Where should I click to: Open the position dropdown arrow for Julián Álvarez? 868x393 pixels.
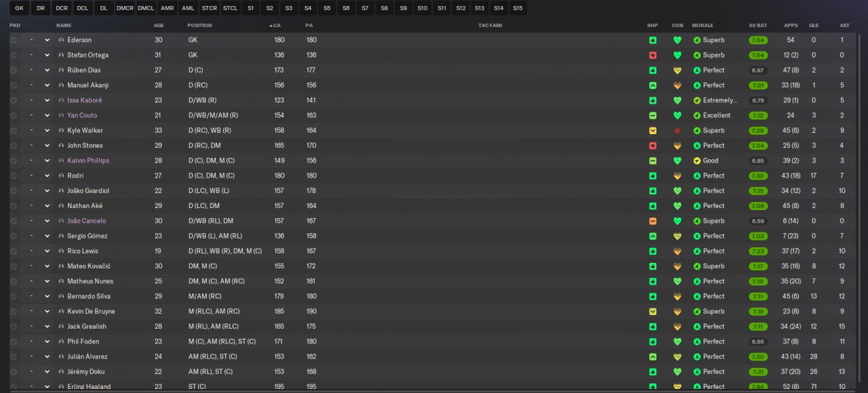(x=47, y=356)
